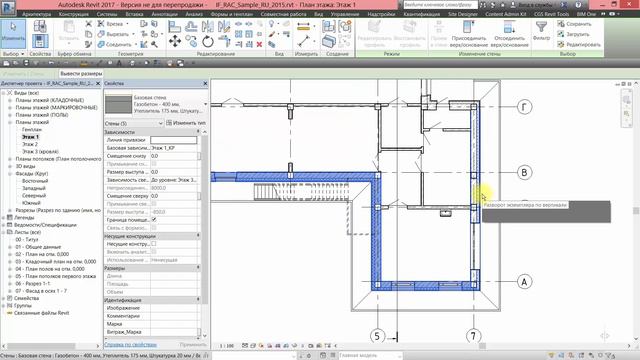
Task: Click the type properties icon above Свойства
Action: pyautogui.click(x=40, y=27)
